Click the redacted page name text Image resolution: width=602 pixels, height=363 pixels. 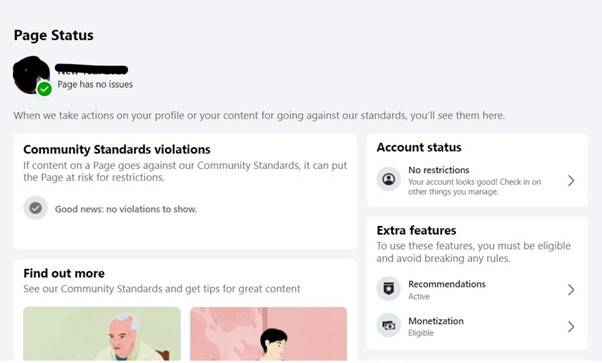91,70
